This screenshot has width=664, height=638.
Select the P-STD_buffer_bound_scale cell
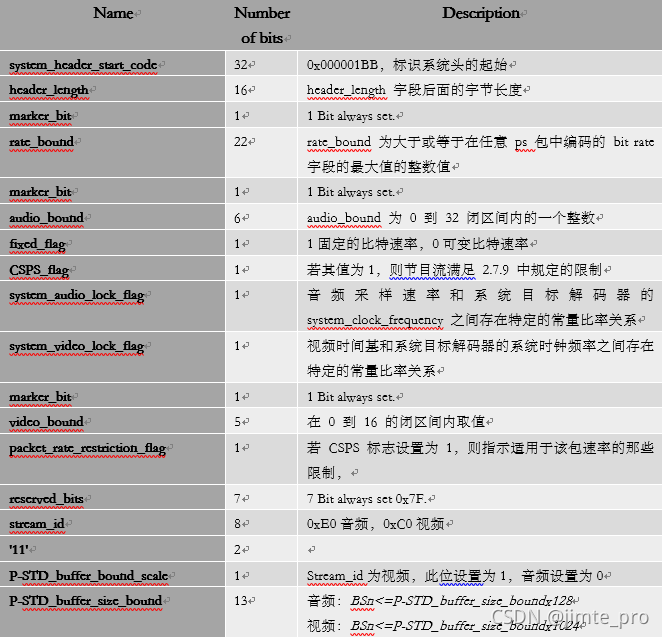112,575
